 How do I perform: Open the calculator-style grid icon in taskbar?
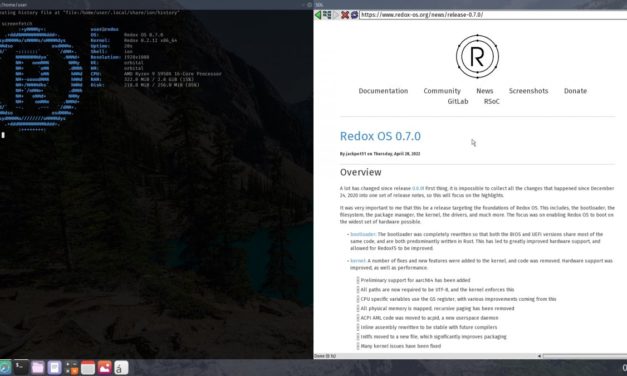(71, 367)
